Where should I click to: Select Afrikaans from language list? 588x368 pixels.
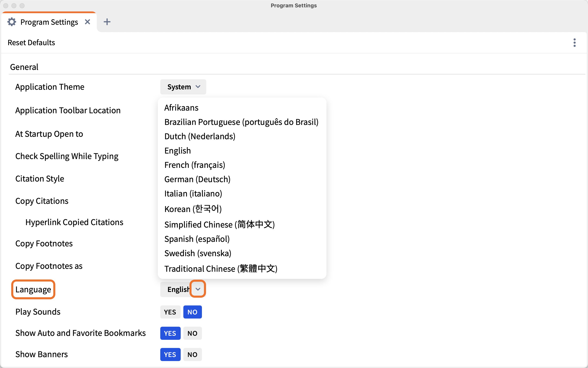coord(181,108)
